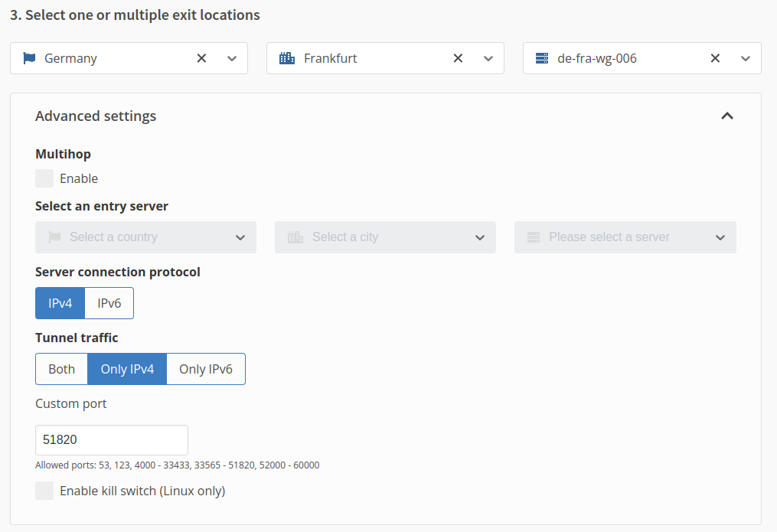
Task: Open the Germany country dropdown arrow
Action: click(x=232, y=58)
